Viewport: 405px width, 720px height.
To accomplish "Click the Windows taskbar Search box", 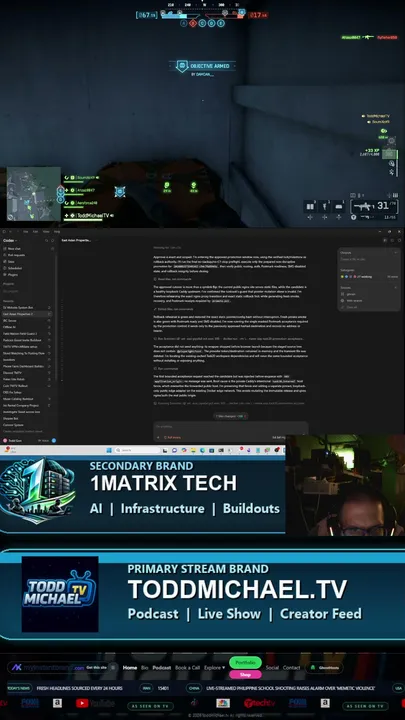I will [x=137, y=450].
